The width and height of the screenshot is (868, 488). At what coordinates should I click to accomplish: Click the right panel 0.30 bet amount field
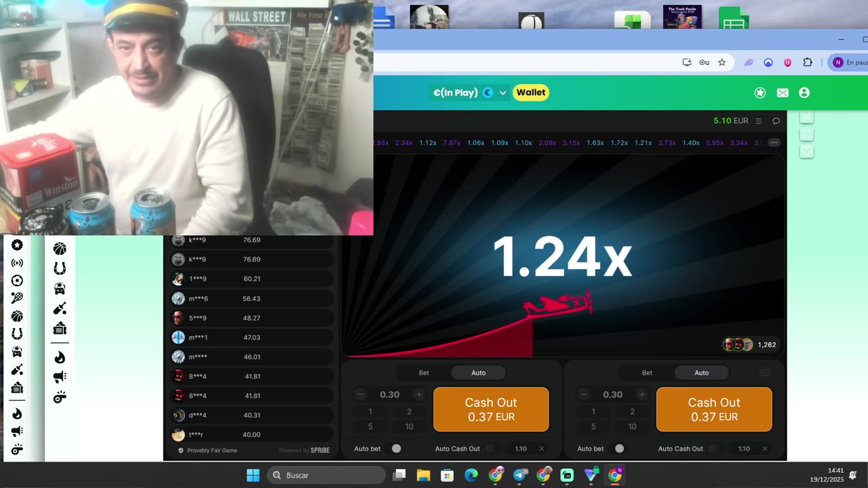pos(613,394)
